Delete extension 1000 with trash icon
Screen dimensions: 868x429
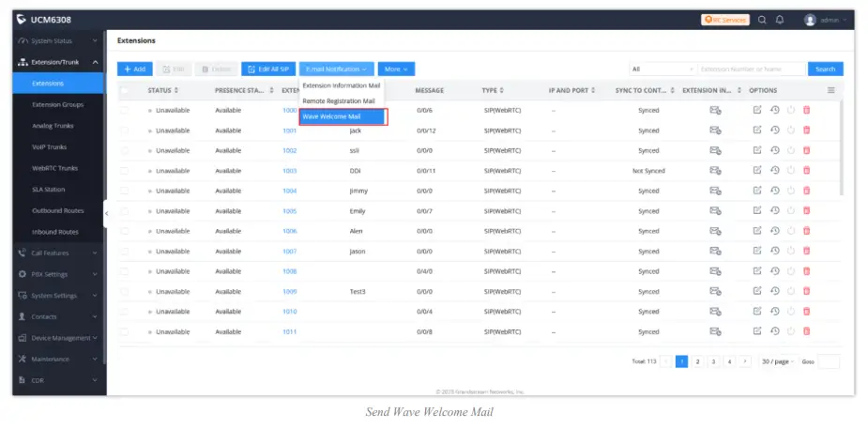pos(807,110)
